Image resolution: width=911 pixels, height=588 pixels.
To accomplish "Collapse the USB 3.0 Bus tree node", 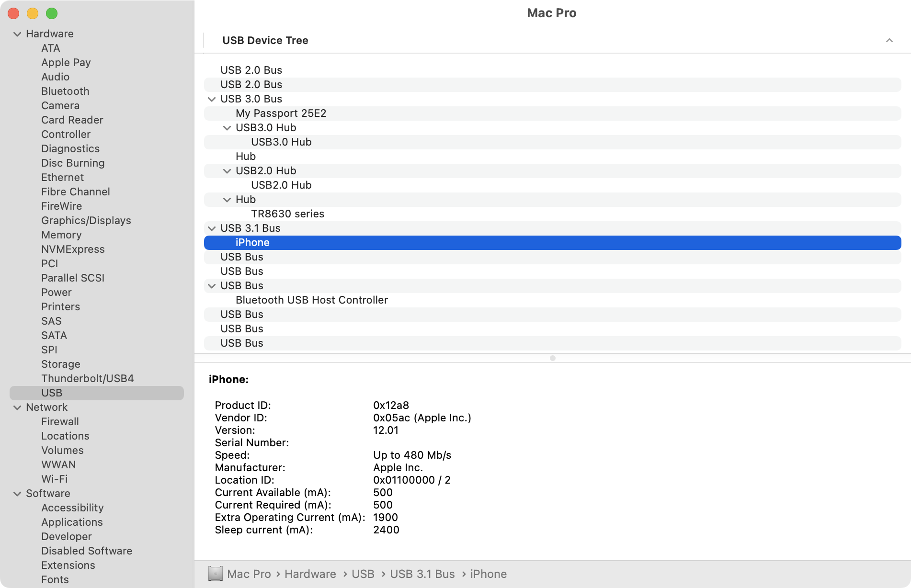I will point(212,99).
